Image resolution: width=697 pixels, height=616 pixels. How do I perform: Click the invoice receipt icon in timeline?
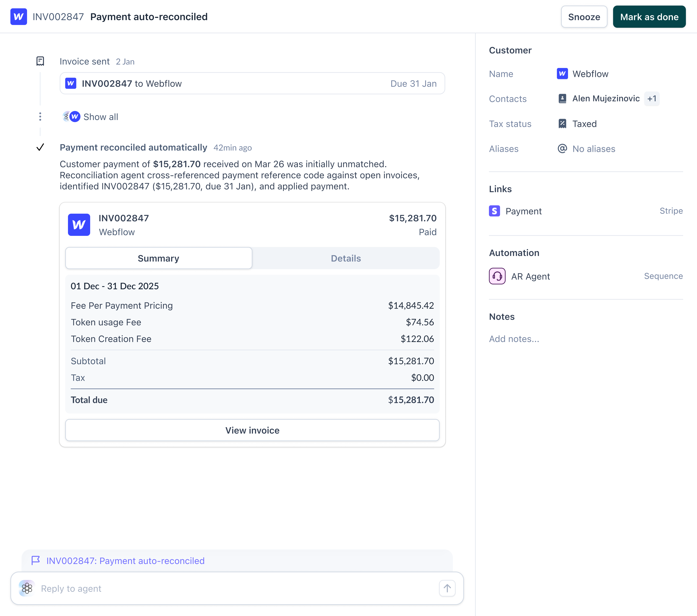(40, 61)
